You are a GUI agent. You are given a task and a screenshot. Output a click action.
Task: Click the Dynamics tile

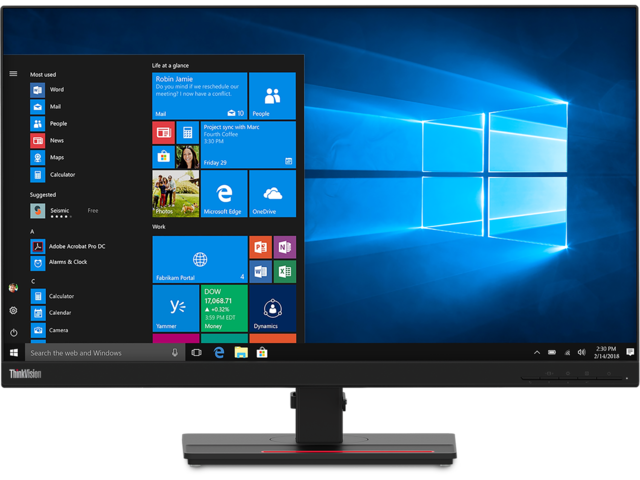[272, 308]
